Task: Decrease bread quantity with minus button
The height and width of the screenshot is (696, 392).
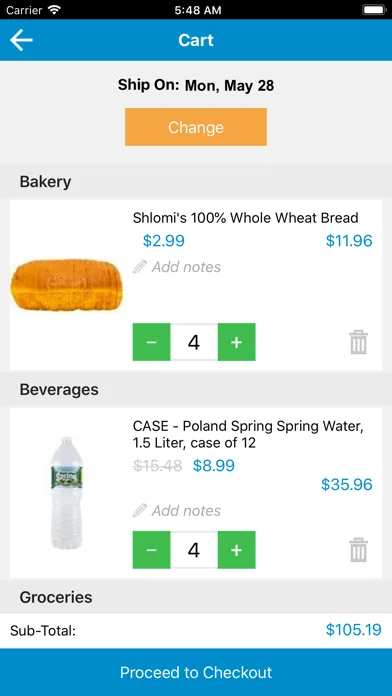Action: [x=151, y=342]
